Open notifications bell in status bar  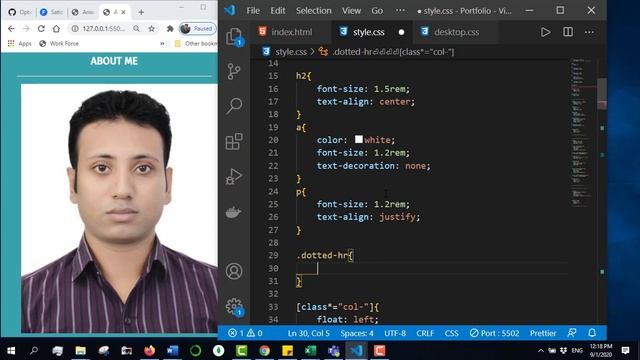point(592,333)
